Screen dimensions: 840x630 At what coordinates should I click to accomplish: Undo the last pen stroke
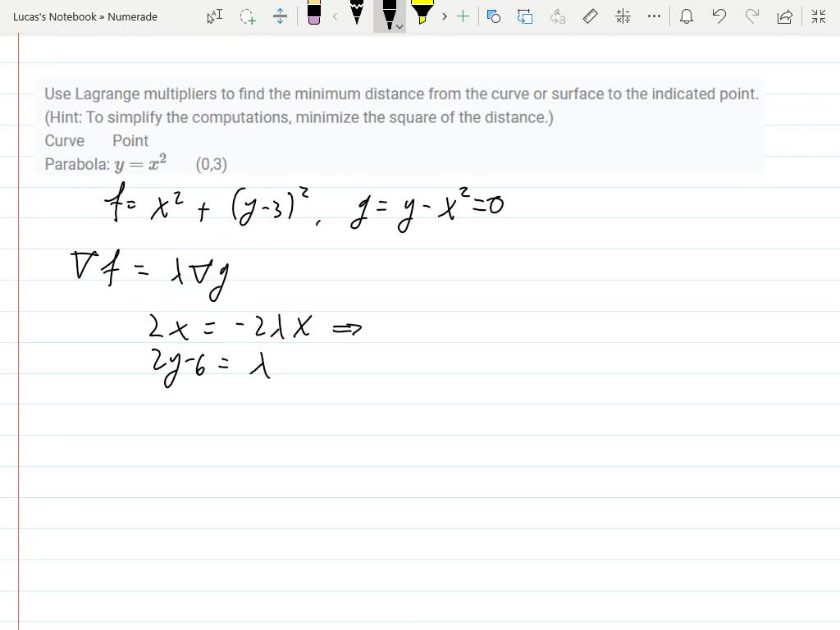pyautogui.click(x=719, y=16)
